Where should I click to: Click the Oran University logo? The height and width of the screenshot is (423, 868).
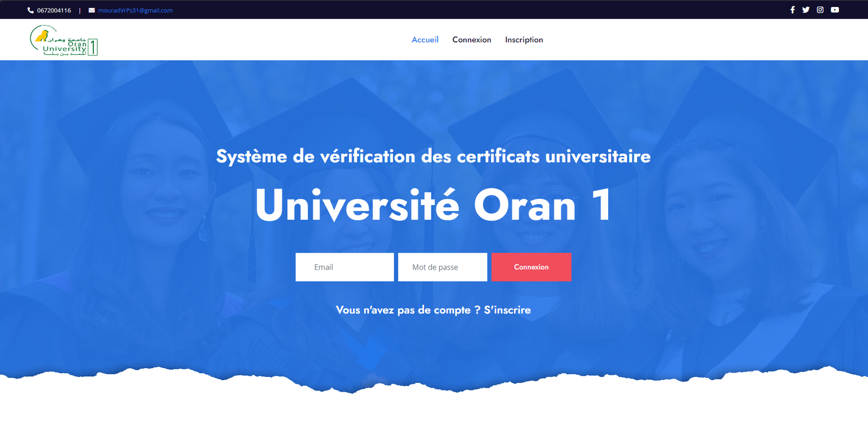click(x=63, y=41)
